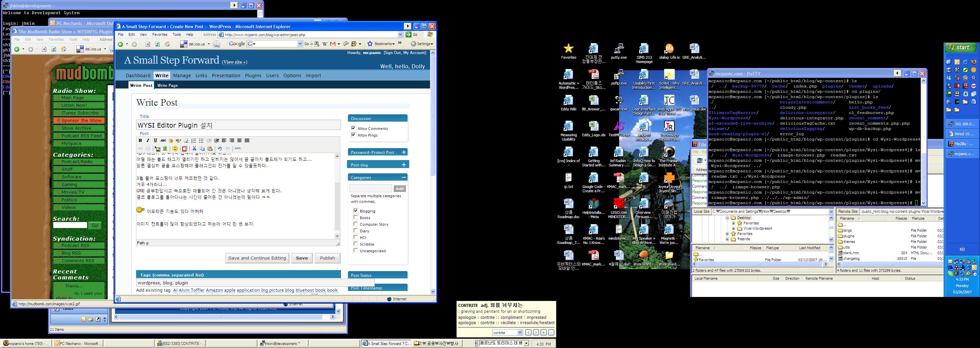Open Favorites menu in WordPress IE window
Screen dimensions: 980x348
pyautogui.click(x=160, y=35)
